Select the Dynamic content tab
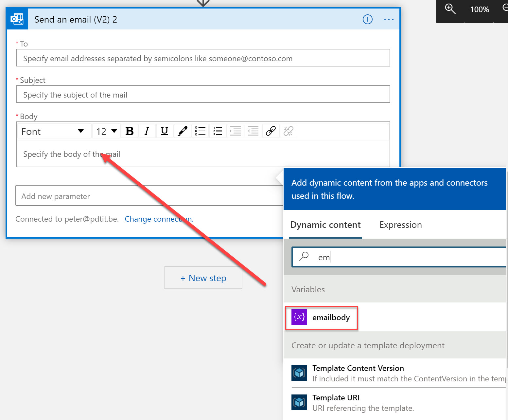The image size is (508, 420). click(x=325, y=225)
